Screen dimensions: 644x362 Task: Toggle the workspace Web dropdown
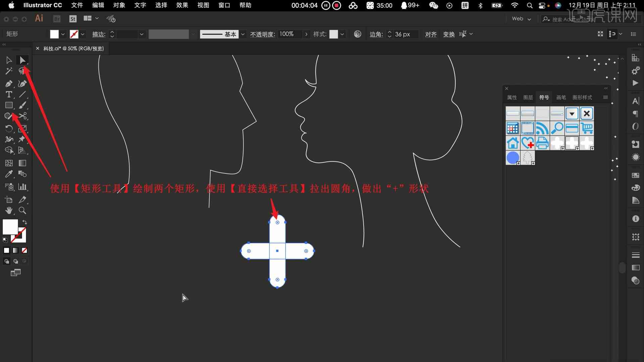pyautogui.click(x=522, y=18)
